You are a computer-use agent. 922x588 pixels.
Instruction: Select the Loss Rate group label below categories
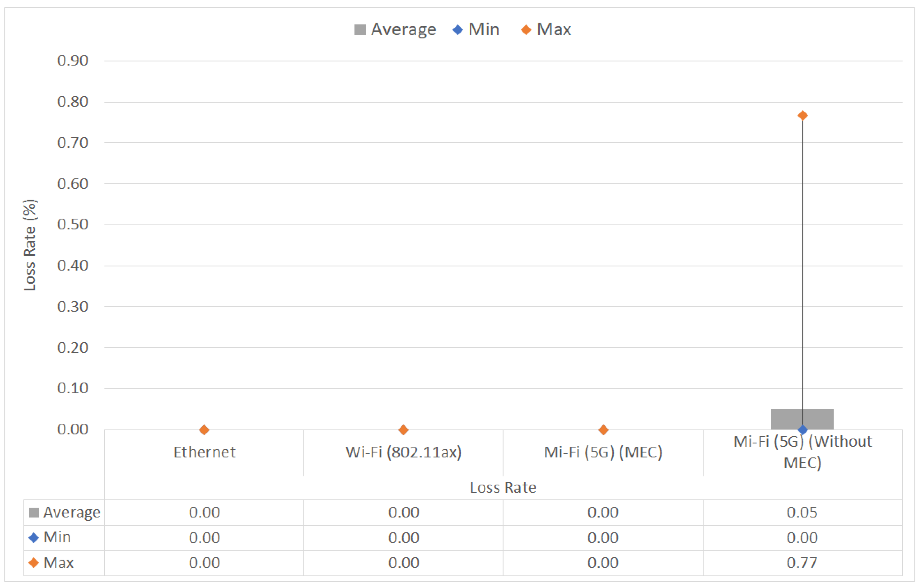pyautogui.click(x=503, y=488)
